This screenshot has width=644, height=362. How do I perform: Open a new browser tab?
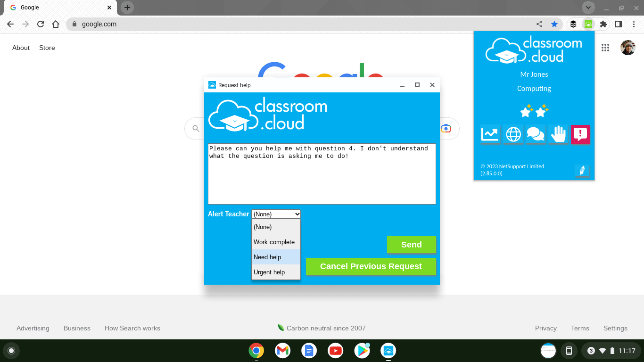(x=127, y=8)
